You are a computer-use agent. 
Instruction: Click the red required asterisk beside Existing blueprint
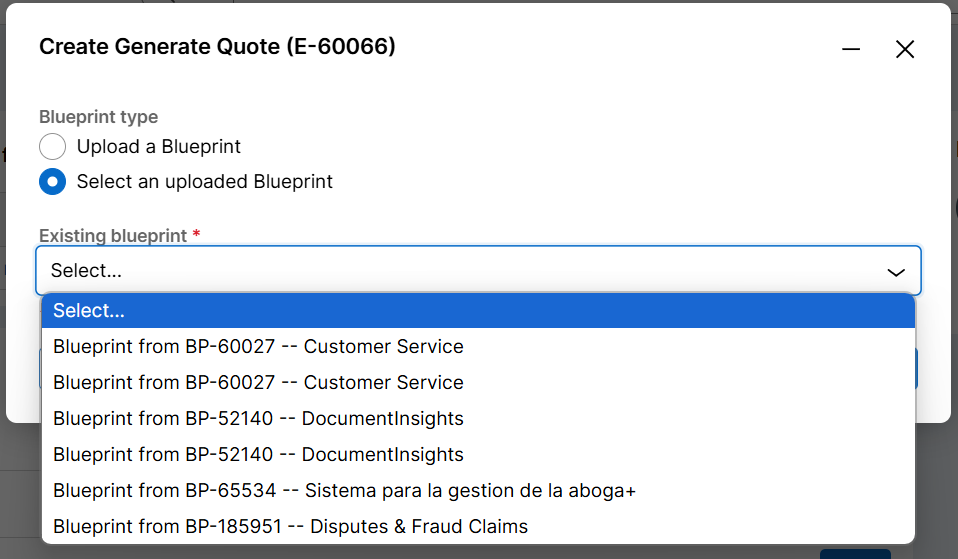[x=196, y=235]
